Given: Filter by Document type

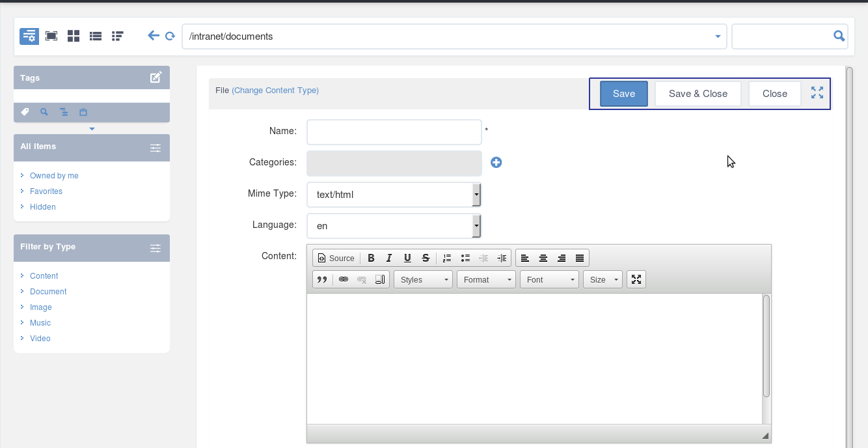Looking at the screenshot, I should click(x=48, y=292).
